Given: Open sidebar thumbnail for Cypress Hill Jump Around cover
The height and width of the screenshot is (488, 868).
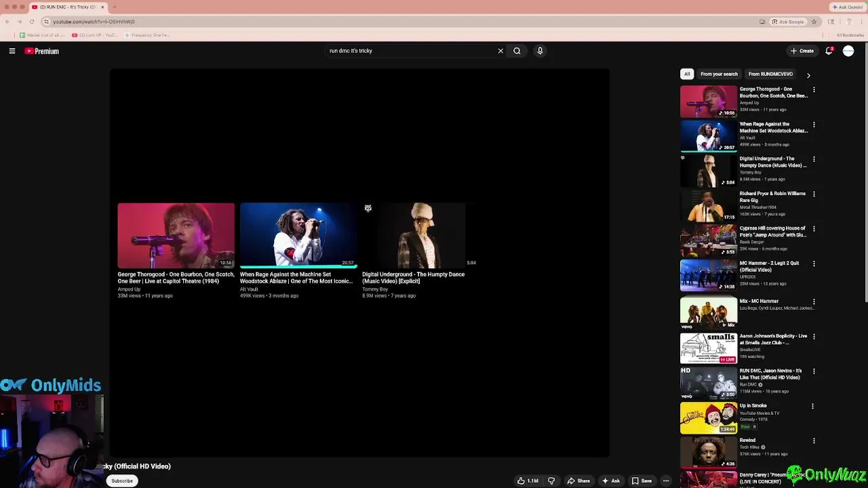Looking at the screenshot, I should tap(709, 240).
